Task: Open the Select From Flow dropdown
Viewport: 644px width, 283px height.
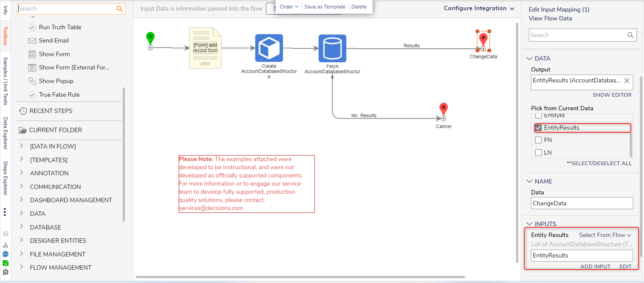Action: (605, 235)
